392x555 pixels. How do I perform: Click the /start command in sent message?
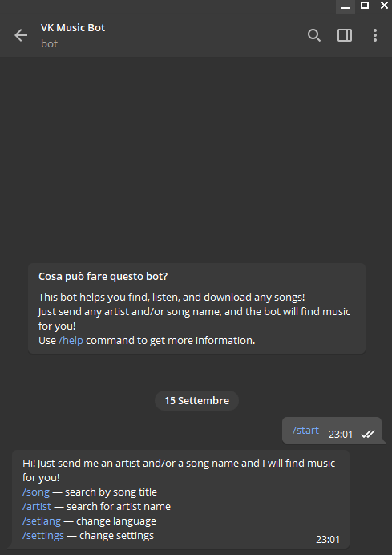pos(305,431)
